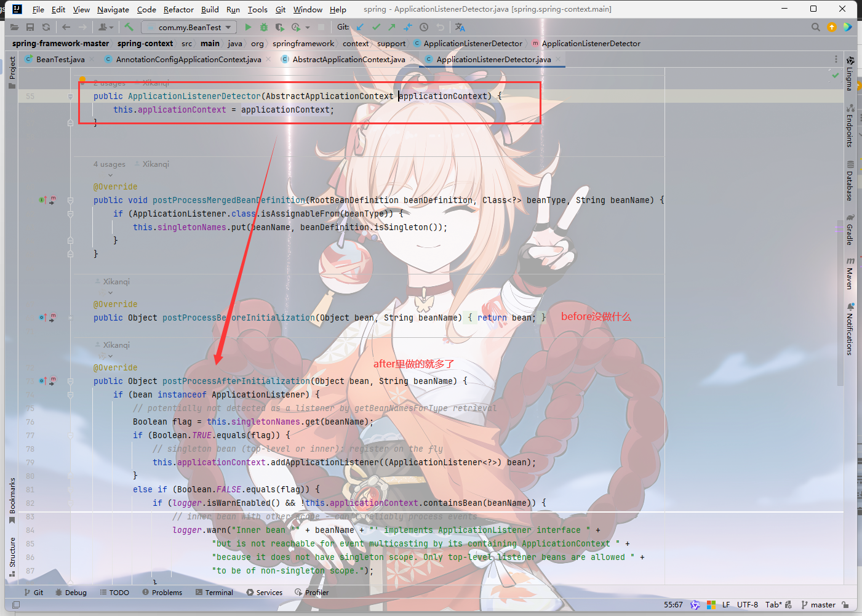Show Git history clock icon

[x=424, y=27]
